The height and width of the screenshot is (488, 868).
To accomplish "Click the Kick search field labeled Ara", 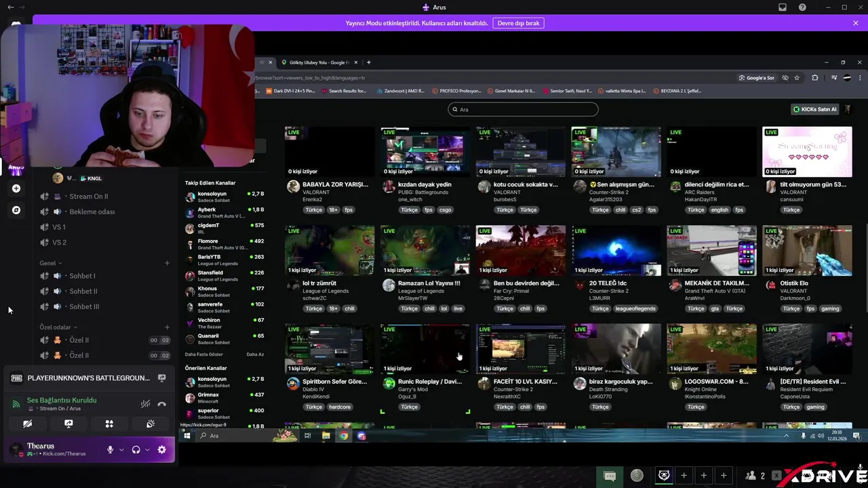I will click(523, 109).
